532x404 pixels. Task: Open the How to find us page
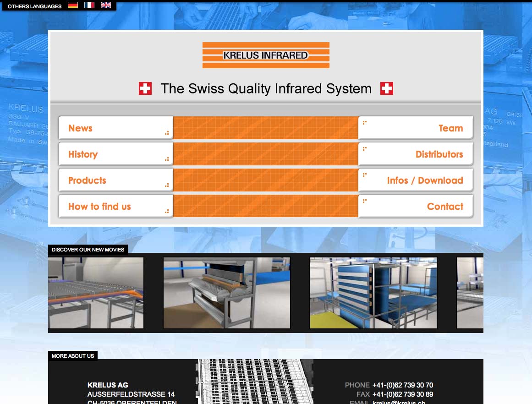115,206
